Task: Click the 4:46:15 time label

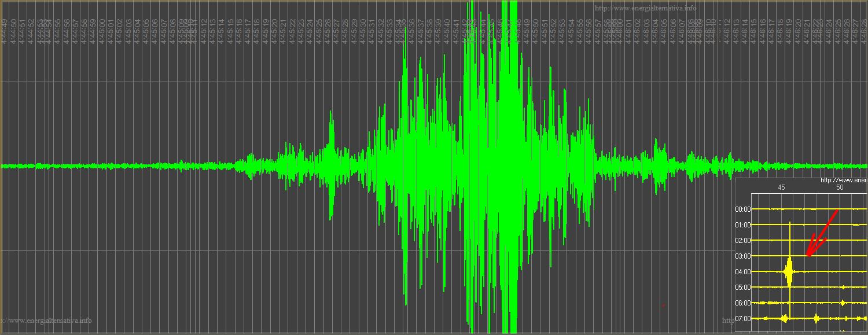Action: (x=753, y=31)
